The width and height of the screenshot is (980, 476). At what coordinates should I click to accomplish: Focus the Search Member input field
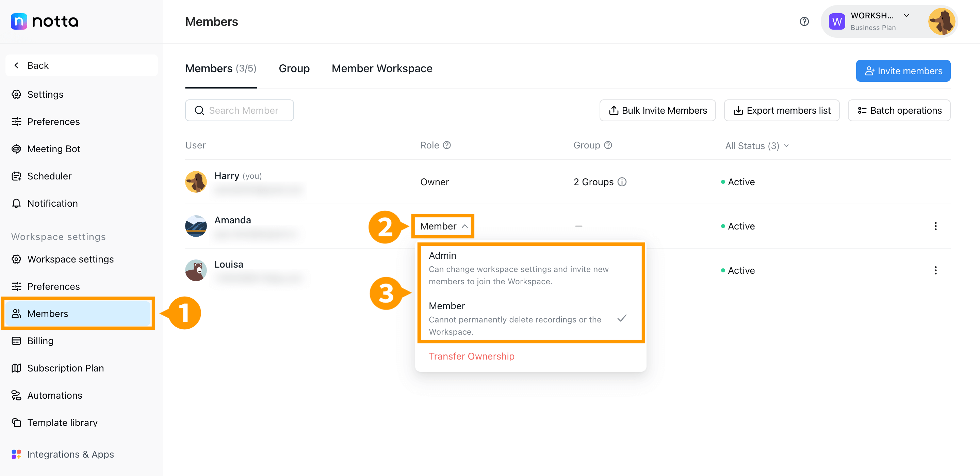[x=239, y=110]
